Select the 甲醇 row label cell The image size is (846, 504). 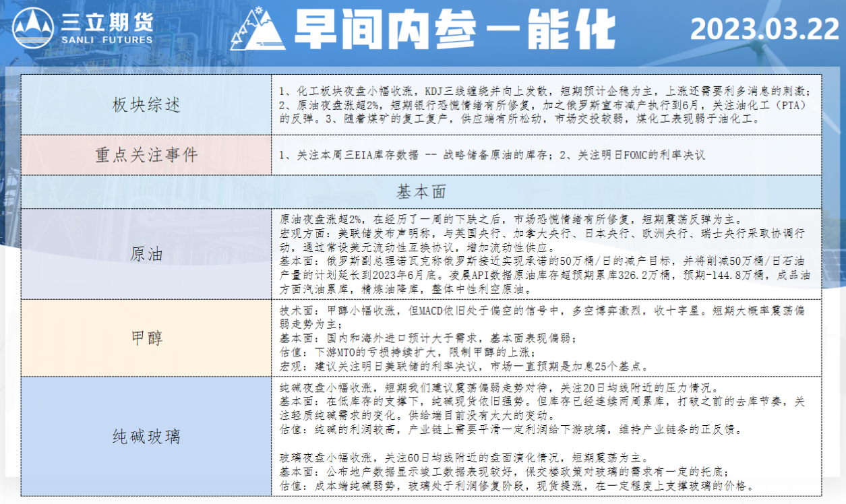[146, 338]
